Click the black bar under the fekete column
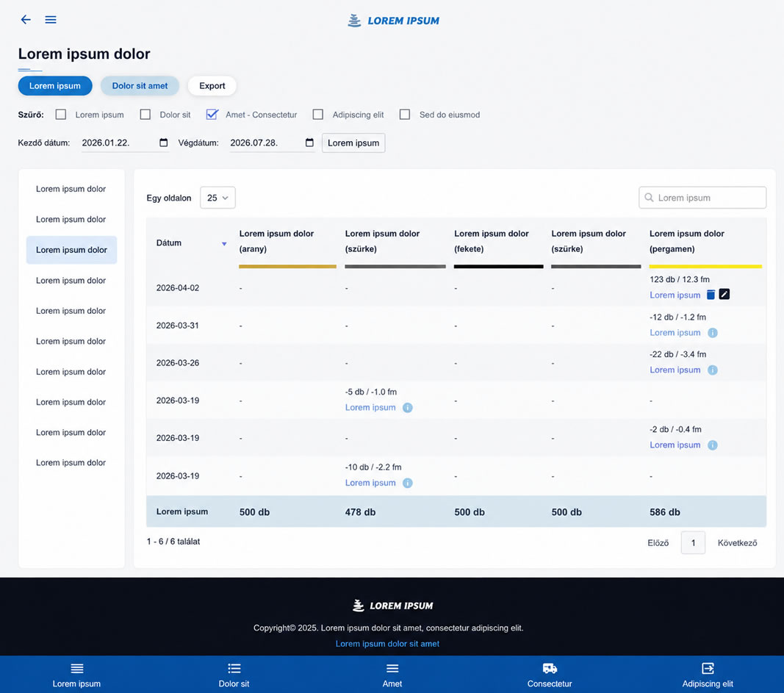Viewport: 784px width, 693px height. 498,267
